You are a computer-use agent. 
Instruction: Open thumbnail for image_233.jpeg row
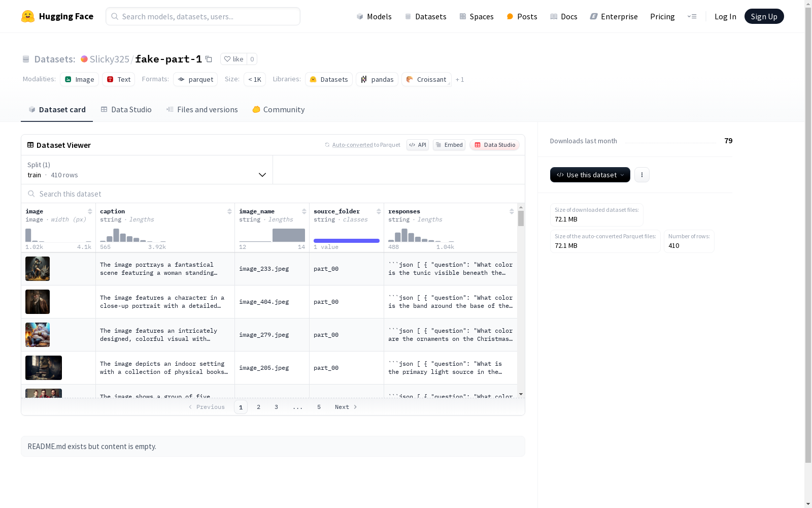pos(38,269)
